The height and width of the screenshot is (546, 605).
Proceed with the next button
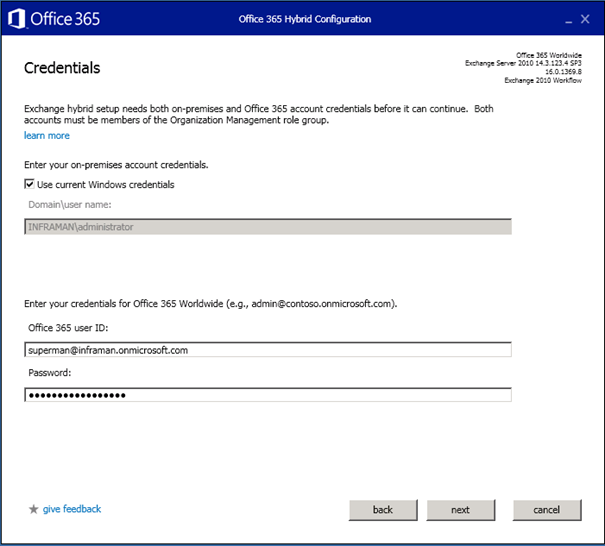coord(460,510)
